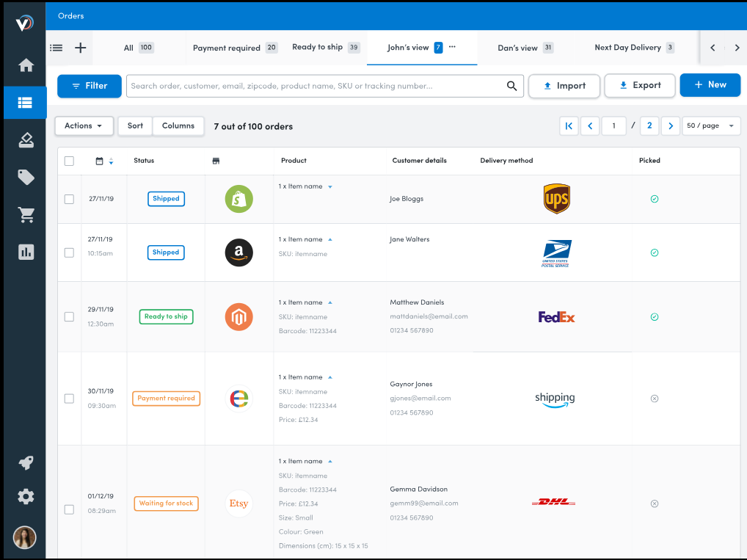
Task: Select Jane Walters order checkbox
Action: coord(69,252)
